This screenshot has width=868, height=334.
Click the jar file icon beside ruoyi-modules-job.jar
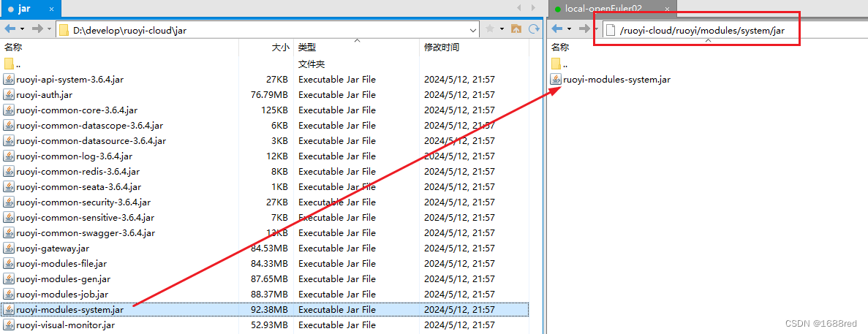(x=9, y=295)
